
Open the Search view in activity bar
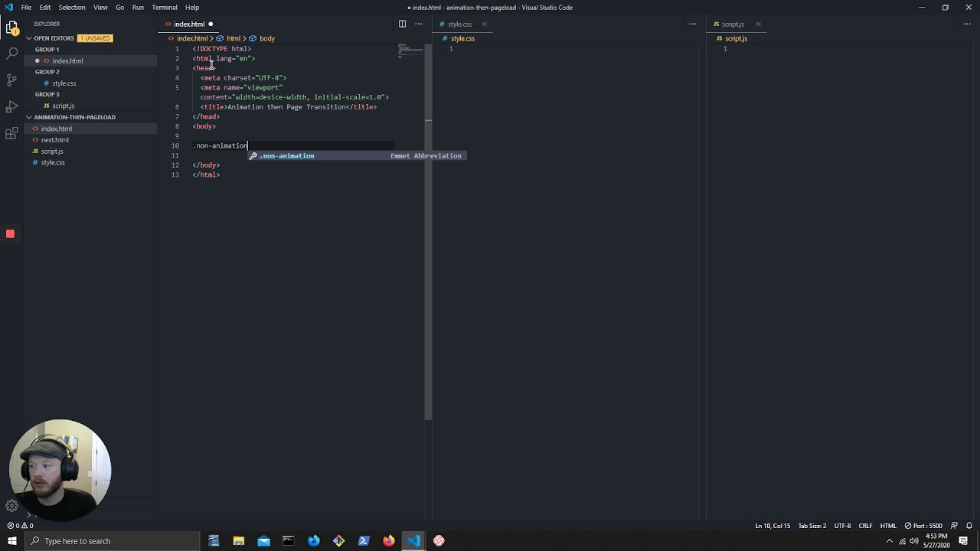pyautogui.click(x=11, y=54)
